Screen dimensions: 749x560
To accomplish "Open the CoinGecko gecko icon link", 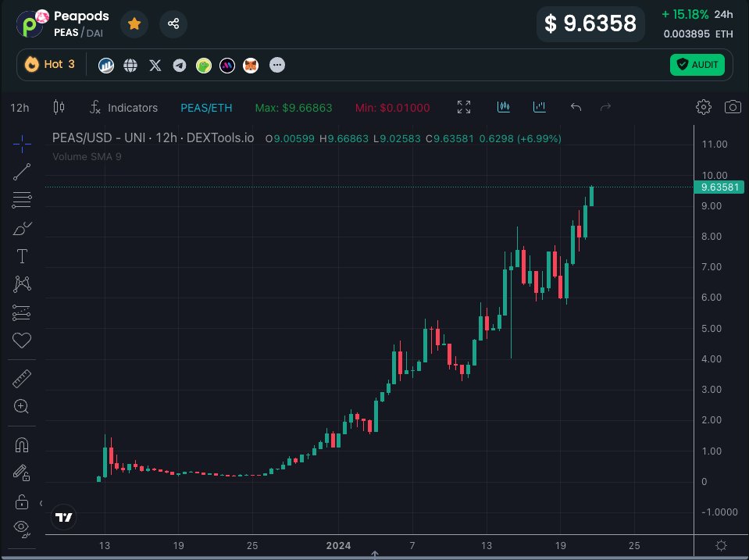I will click(204, 65).
